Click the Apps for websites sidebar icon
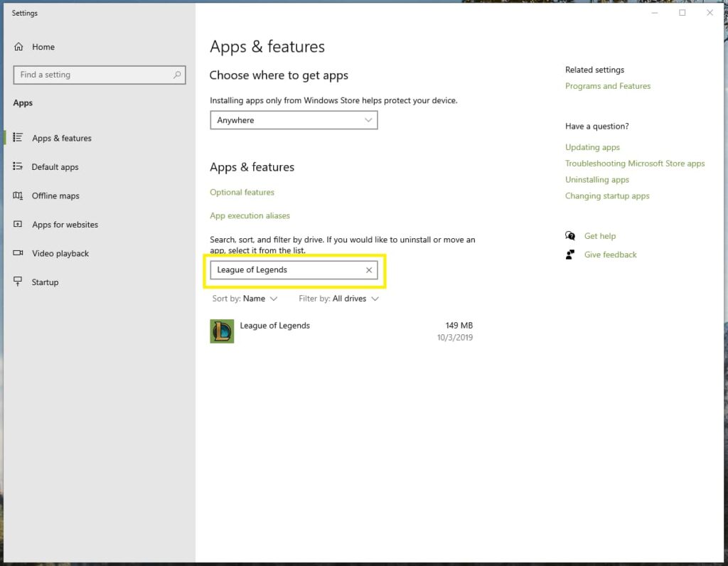728x566 pixels. click(x=18, y=224)
